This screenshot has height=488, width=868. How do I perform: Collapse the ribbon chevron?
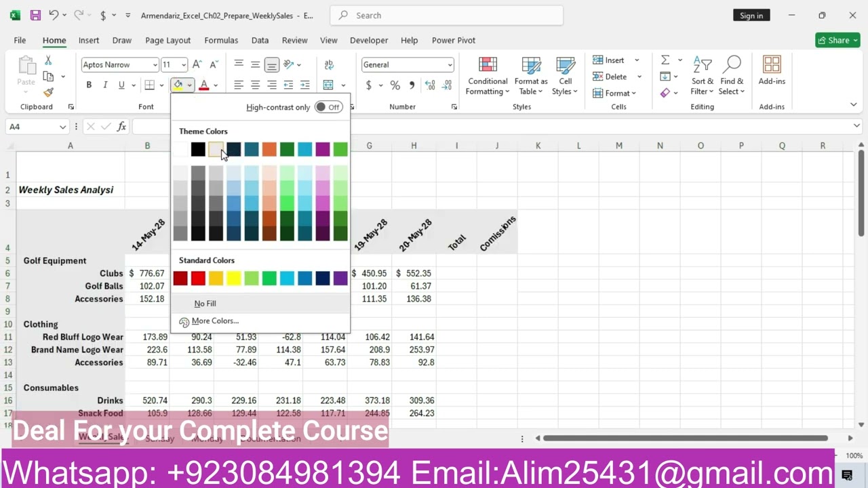(853, 104)
